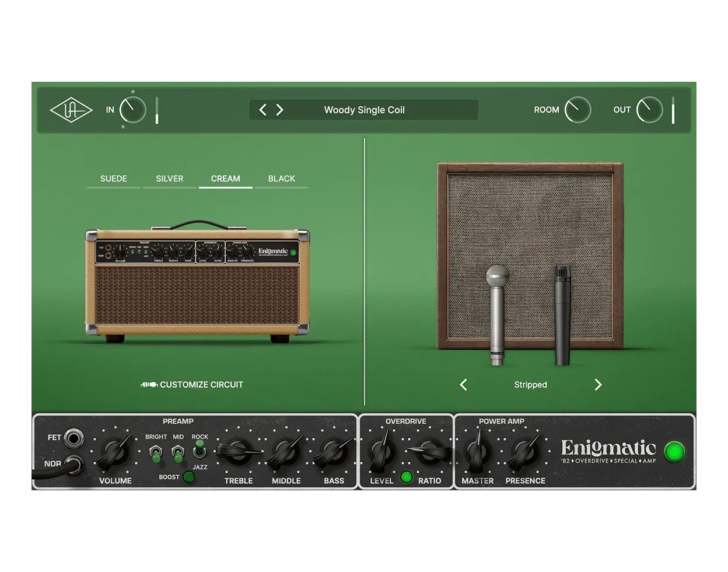This screenshot has height=572, width=728.
Task: Switch to next cabinet with right chevron
Action: click(598, 385)
